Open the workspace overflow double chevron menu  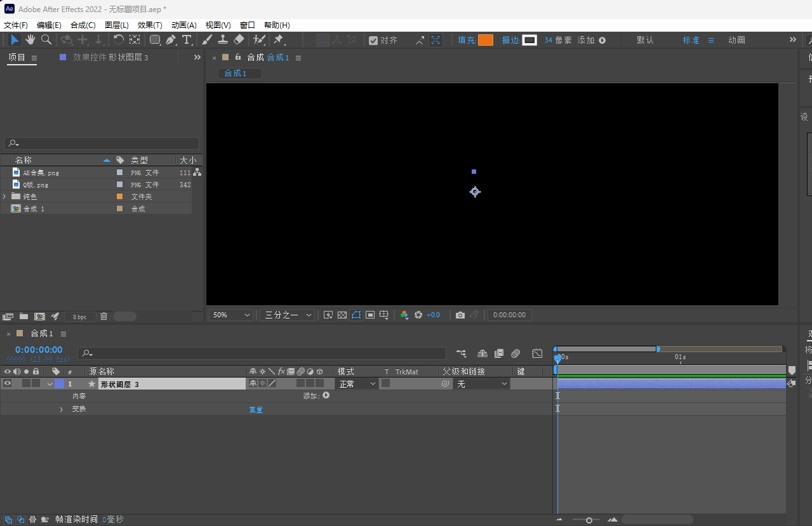(792, 39)
